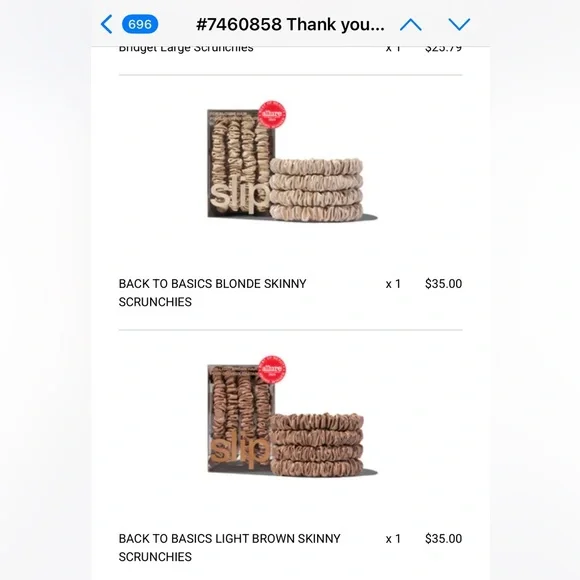Go to previous message with up chevron
This screenshot has height=580, width=580.
(411, 25)
